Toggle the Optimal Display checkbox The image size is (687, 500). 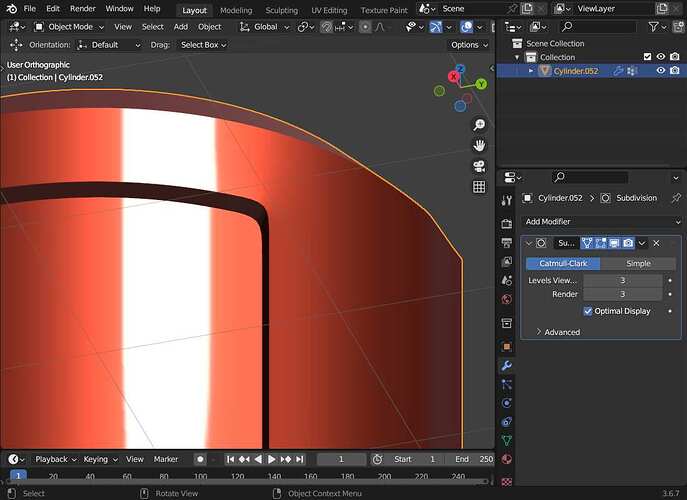pos(588,311)
